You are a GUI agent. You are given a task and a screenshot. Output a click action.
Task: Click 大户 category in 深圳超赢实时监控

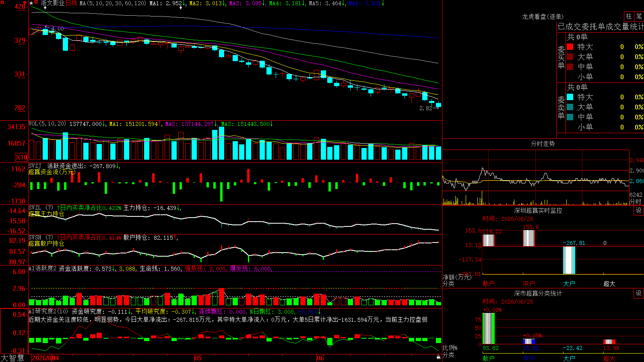569,283
